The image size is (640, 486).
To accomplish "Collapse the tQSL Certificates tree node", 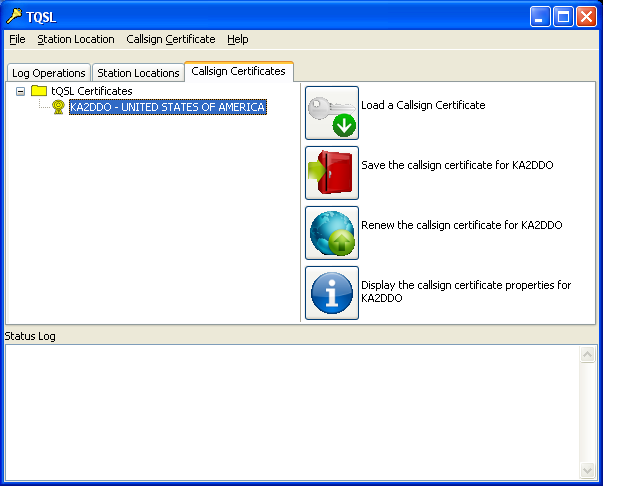I will pos(20,91).
